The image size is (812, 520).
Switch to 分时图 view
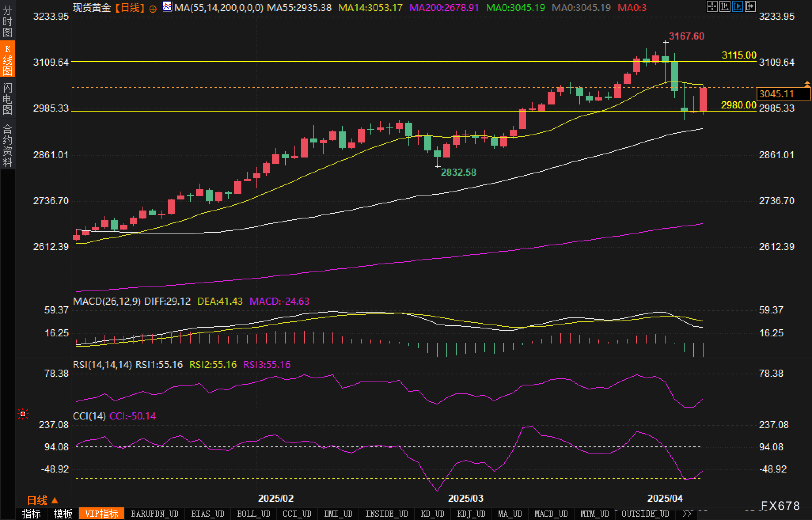[x=8, y=21]
